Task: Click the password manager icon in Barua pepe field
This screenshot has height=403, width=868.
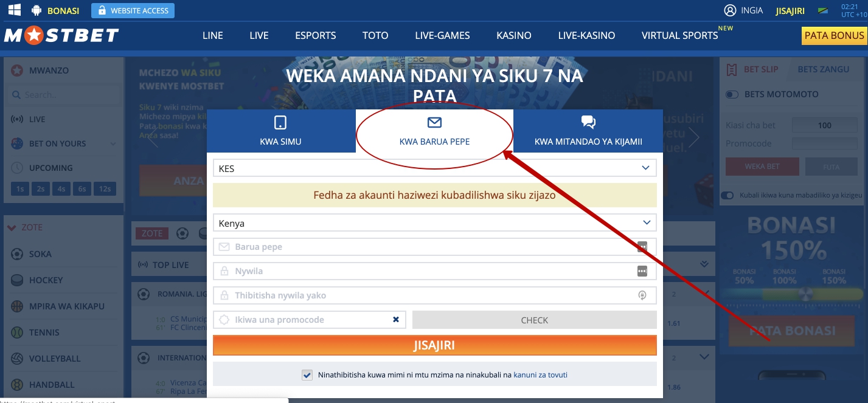Action: pos(642,247)
